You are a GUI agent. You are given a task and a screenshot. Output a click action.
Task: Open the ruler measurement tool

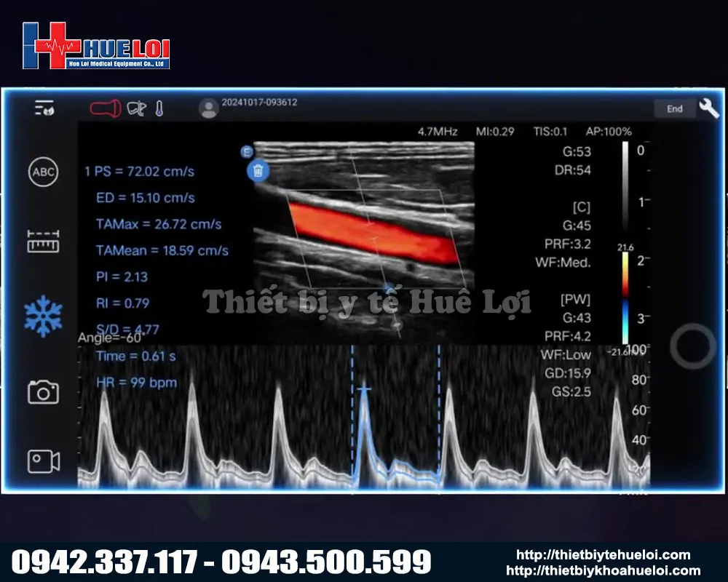click(43, 242)
